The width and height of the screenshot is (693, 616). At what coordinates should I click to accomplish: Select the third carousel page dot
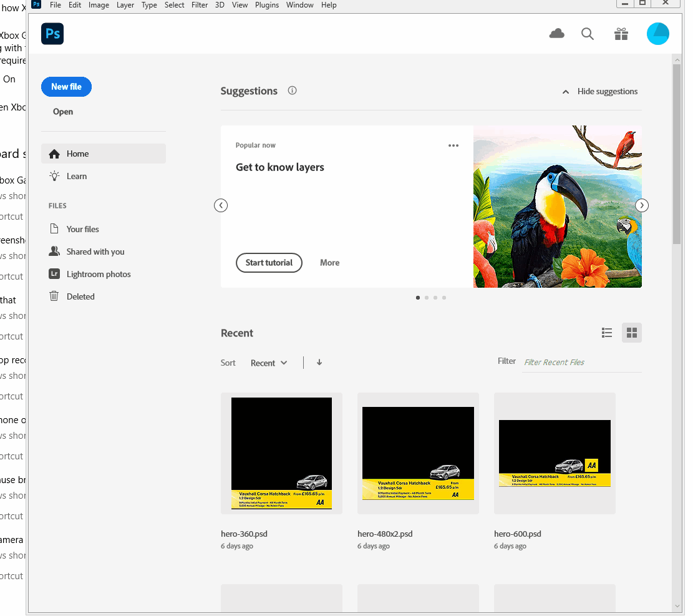[x=435, y=298]
